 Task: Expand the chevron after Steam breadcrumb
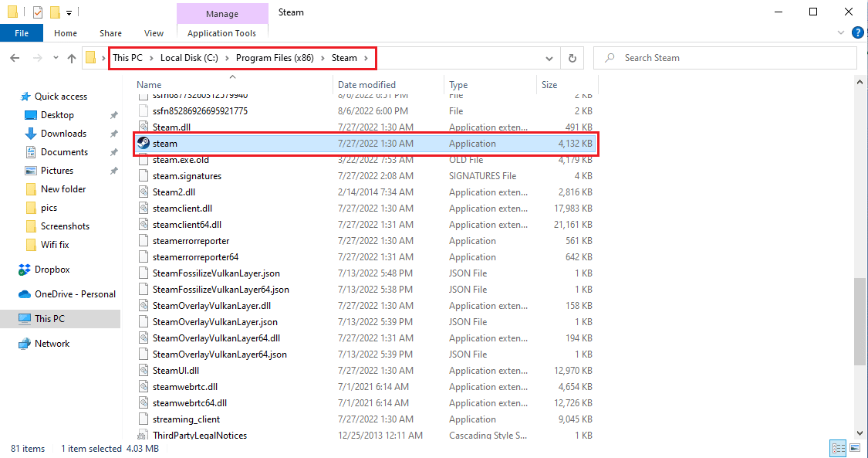click(366, 58)
